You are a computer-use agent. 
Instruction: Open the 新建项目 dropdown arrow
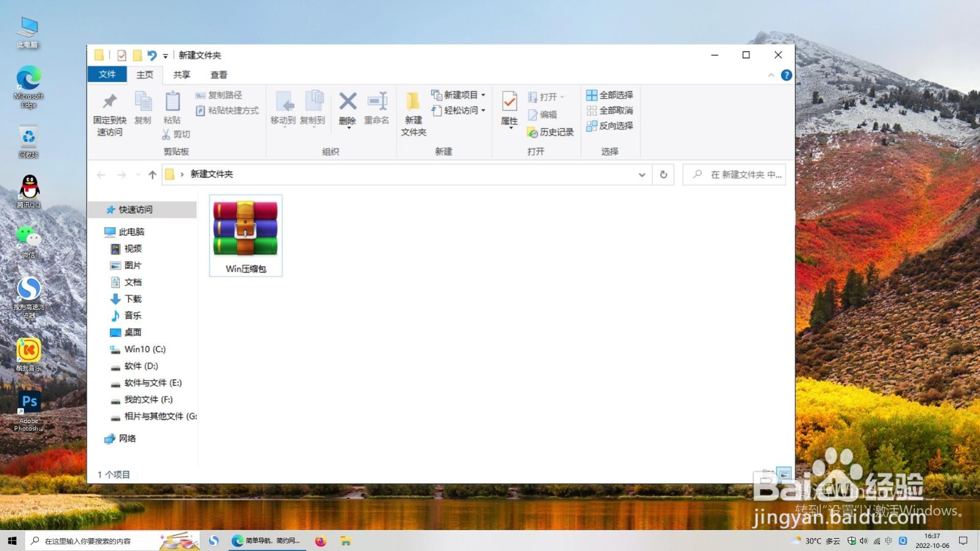point(483,95)
